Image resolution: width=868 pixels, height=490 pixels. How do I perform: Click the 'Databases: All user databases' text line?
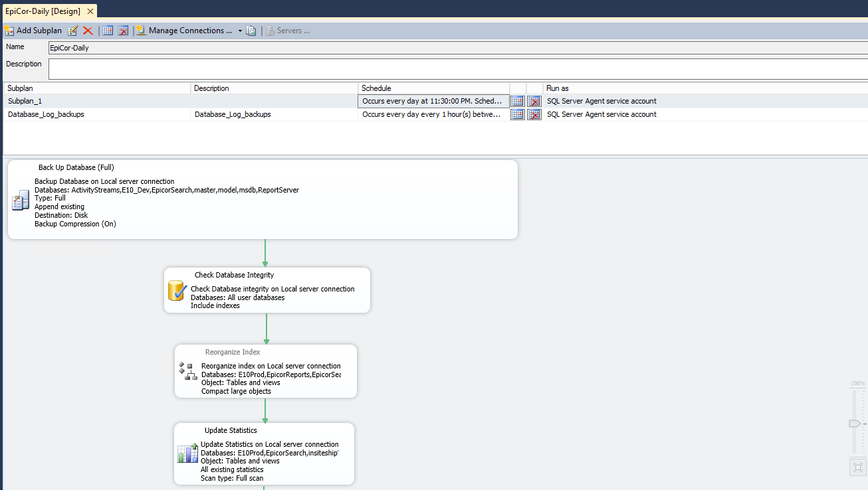(x=237, y=297)
